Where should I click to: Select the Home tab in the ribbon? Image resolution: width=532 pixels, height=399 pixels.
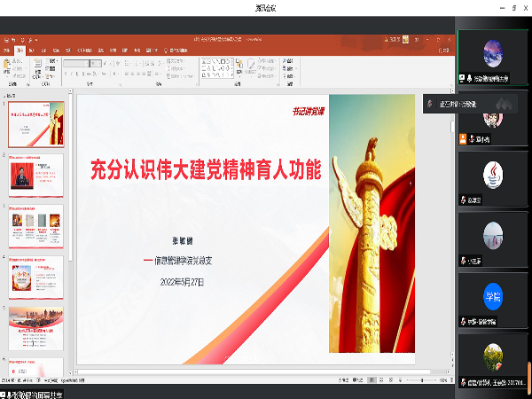coord(20,51)
